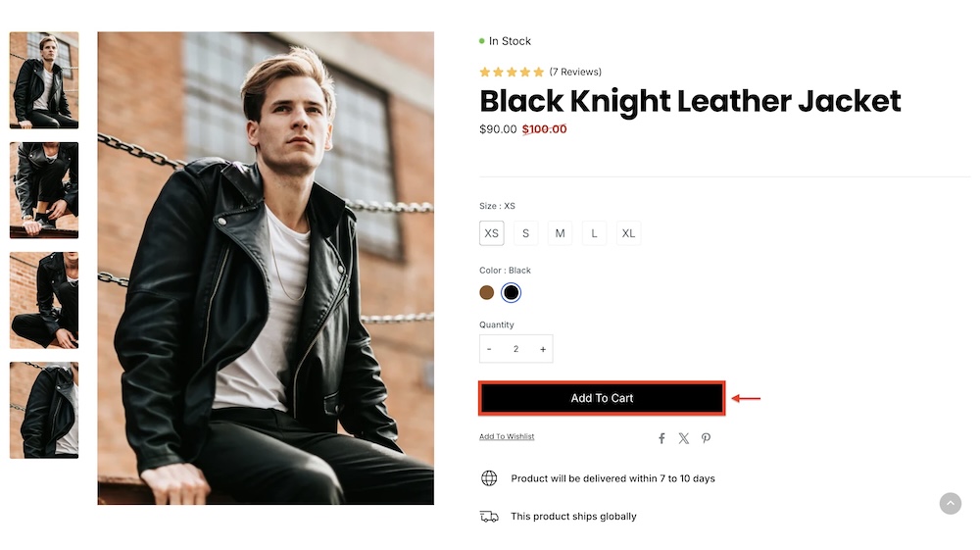Select size L
This screenshot has height=550, width=980.
pos(594,233)
